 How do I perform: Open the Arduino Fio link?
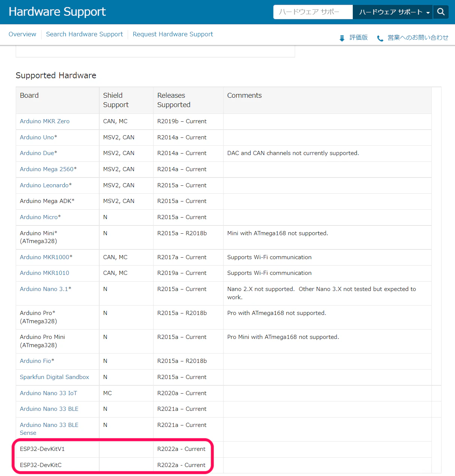(36, 361)
